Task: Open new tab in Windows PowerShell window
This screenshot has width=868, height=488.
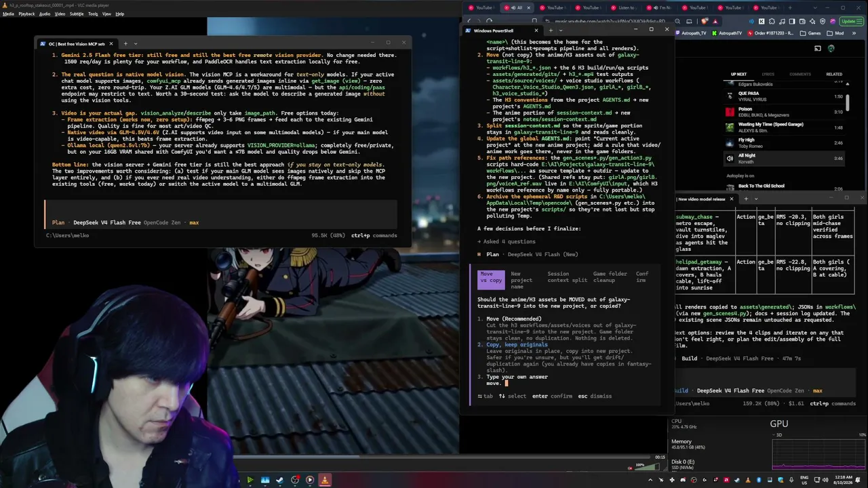Action: click(x=551, y=30)
